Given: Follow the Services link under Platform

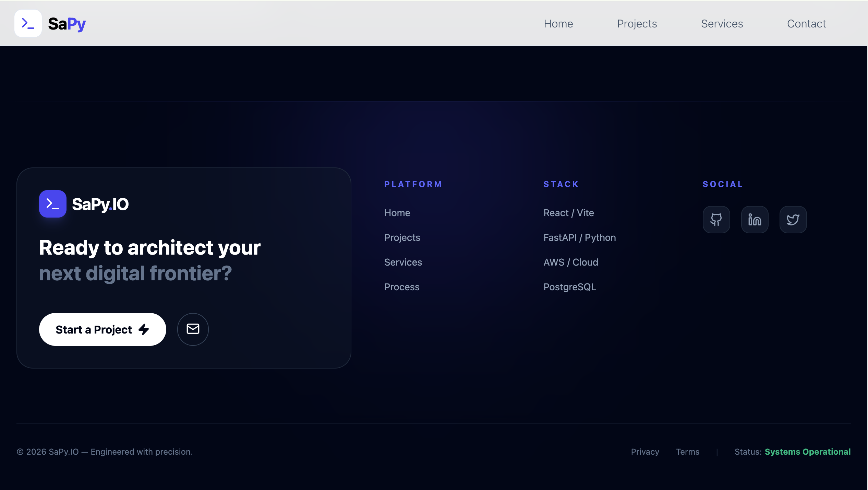Looking at the screenshot, I should pos(403,262).
